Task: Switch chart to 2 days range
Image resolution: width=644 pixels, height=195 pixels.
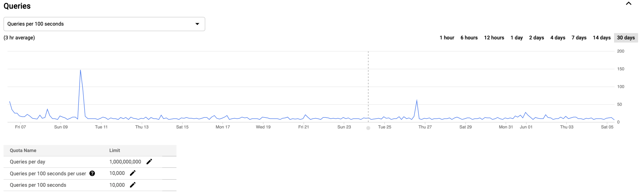Action: 536,38
